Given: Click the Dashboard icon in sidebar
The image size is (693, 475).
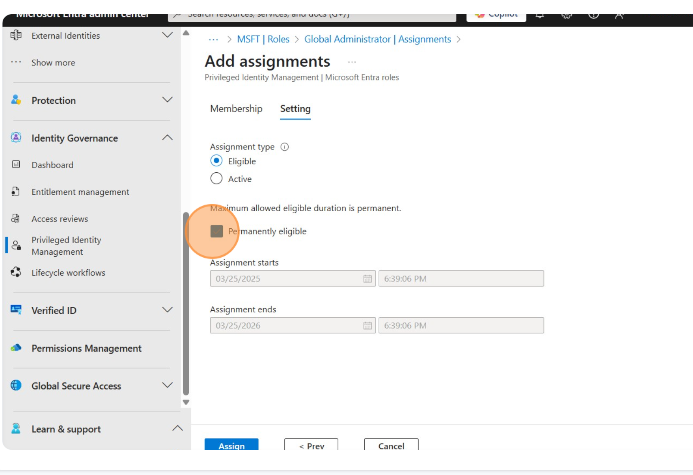Looking at the screenshot, I should click(x=16, y=164).
